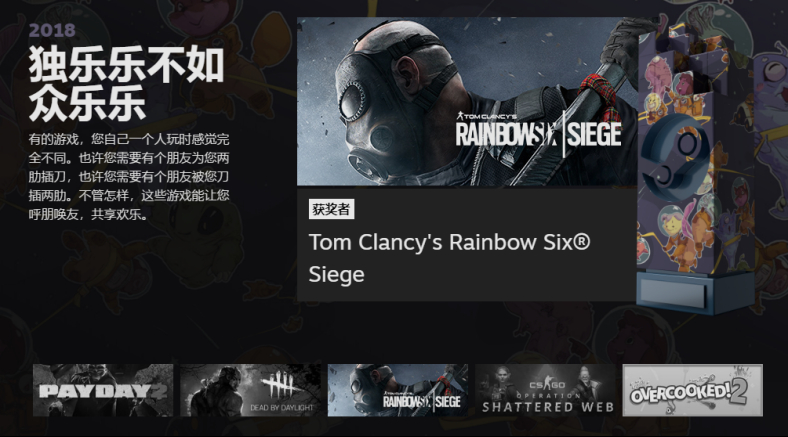Click the award description paragraph text
Viewport: 788px width, 437px height.
tap(129, 176)
